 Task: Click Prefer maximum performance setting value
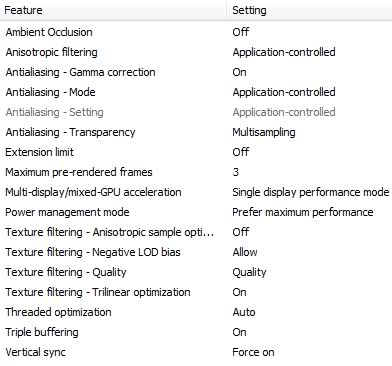coord(303,212)
